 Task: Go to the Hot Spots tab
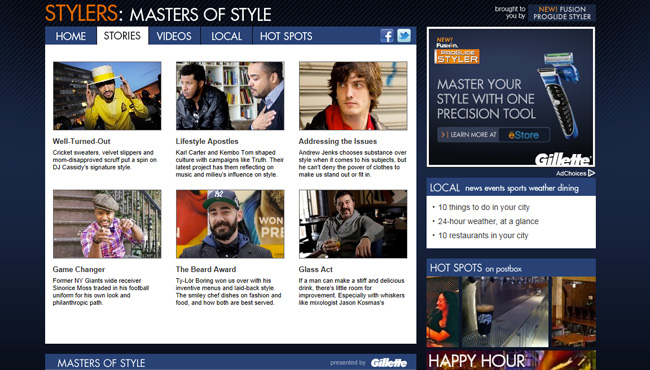click(x=286, y=36)
